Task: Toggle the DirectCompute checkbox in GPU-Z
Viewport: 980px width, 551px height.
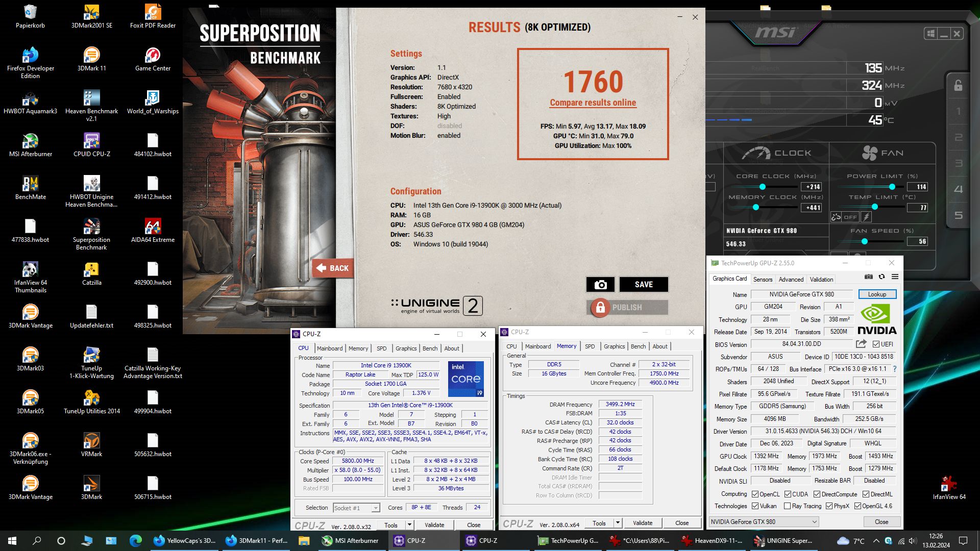Action: 817,494
